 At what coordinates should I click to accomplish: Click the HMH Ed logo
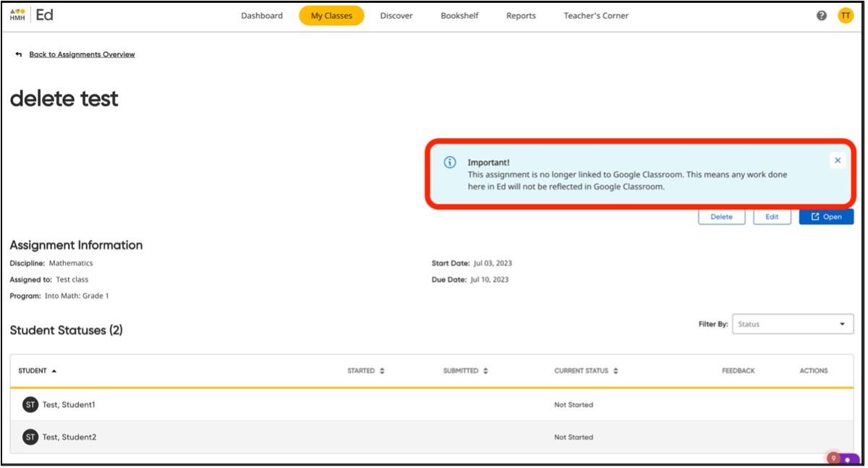click(x=34, y=14)
